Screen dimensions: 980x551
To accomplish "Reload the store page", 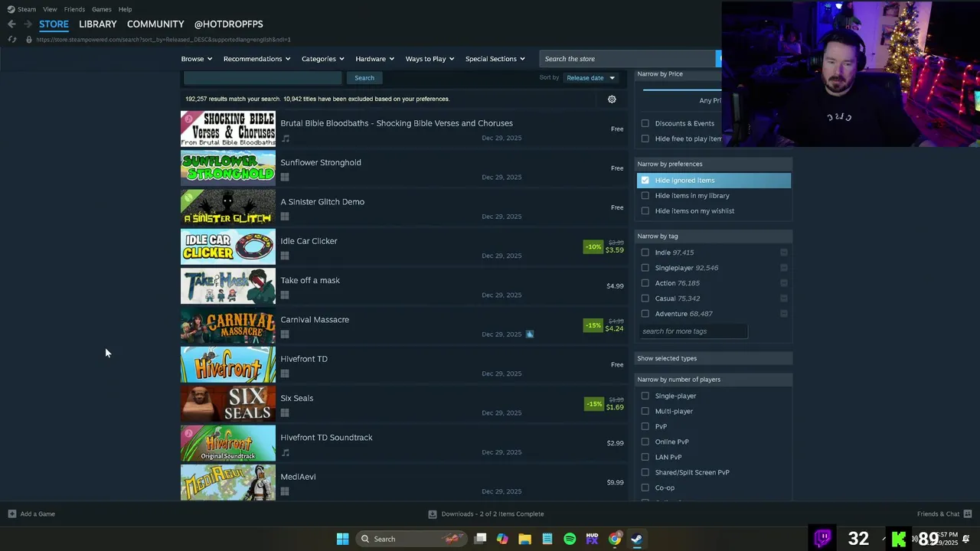I will pyautogui.click(x=11, y=39).
